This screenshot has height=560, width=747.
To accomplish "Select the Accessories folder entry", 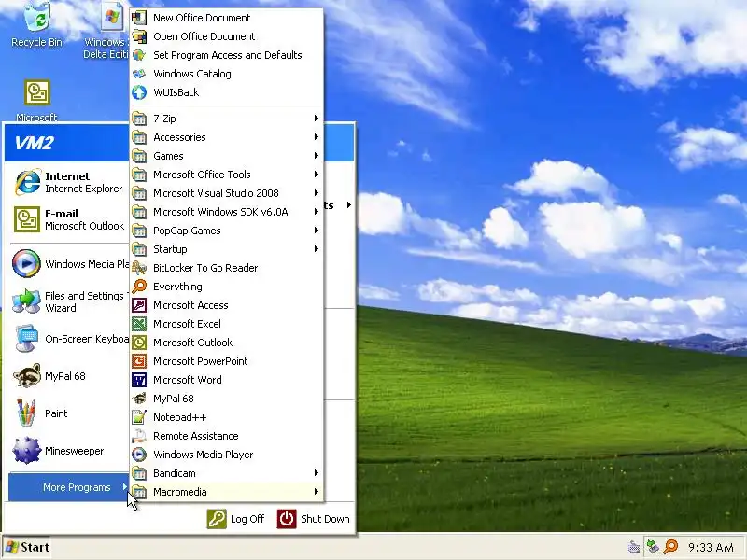I will click(x=226, y=137).
